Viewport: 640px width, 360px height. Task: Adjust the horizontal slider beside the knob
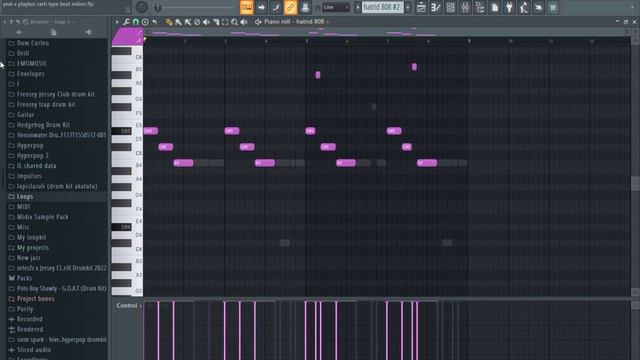click(195, 7)
